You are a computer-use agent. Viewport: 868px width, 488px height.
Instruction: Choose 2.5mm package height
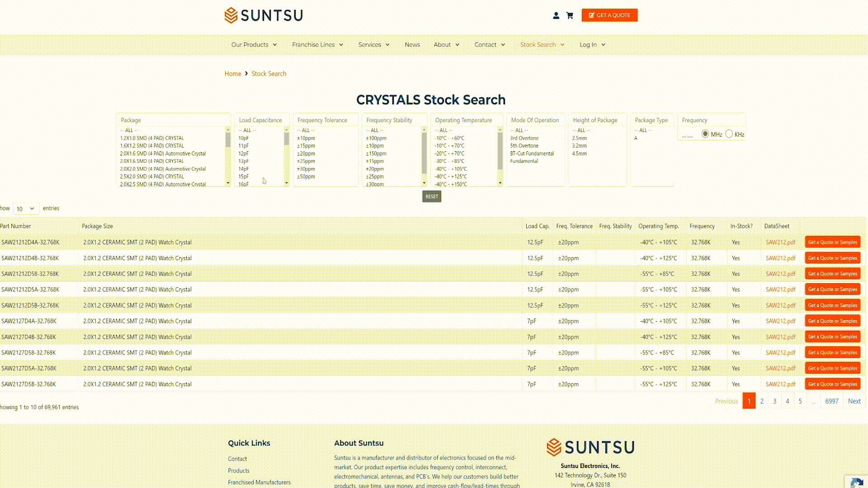click(580, 138)
